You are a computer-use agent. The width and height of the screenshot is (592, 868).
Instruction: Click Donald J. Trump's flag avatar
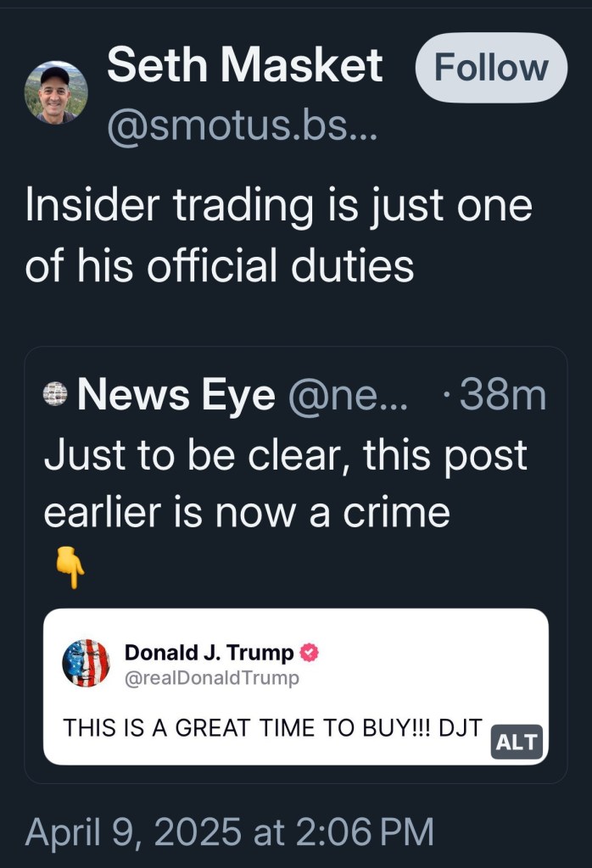[86, 663]
